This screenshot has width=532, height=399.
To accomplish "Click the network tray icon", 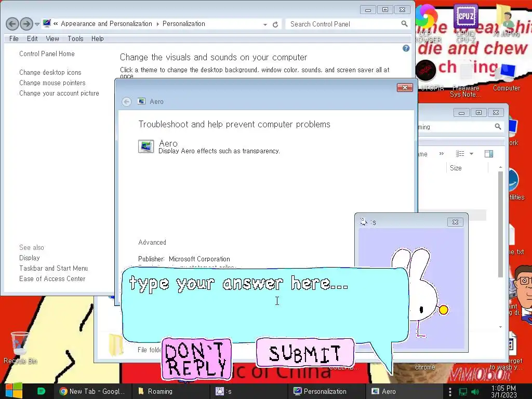I will tap(463, 392).
